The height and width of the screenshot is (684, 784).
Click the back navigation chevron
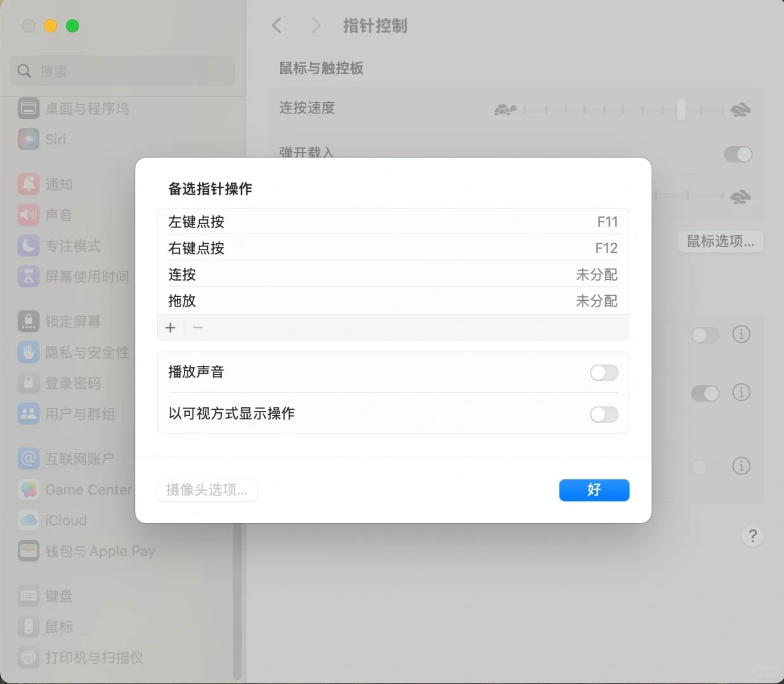pyautogui.click(x=276, y=25)
